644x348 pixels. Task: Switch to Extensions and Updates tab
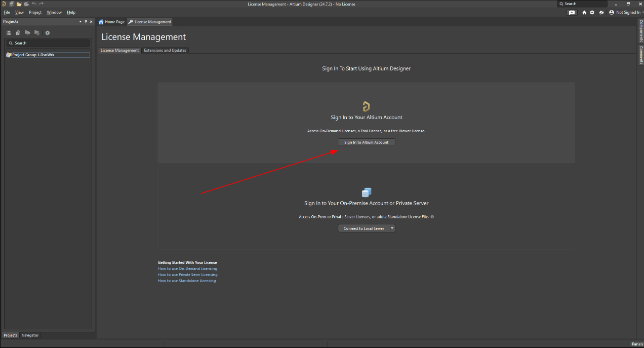[165, 50]
